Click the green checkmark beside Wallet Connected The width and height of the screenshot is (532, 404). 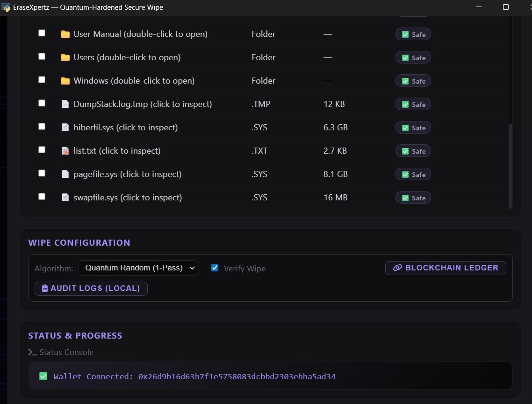(43, 376)
